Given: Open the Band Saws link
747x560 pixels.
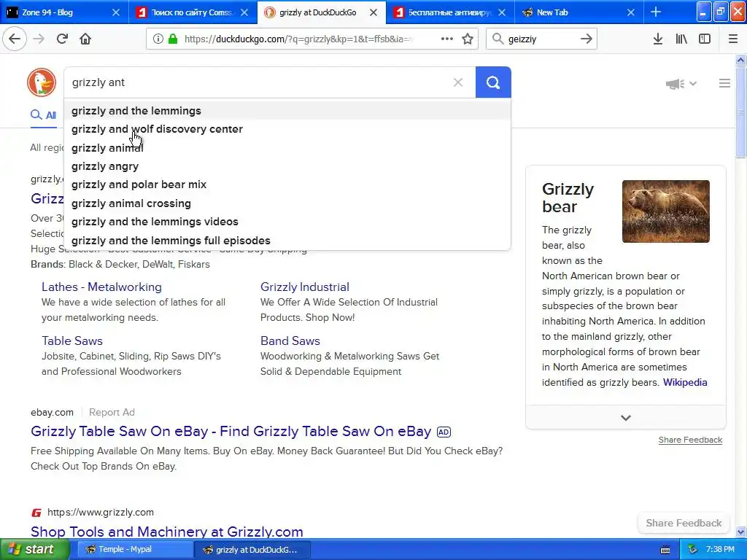Looking at the screenshot, I should click(x=290, y=341).
